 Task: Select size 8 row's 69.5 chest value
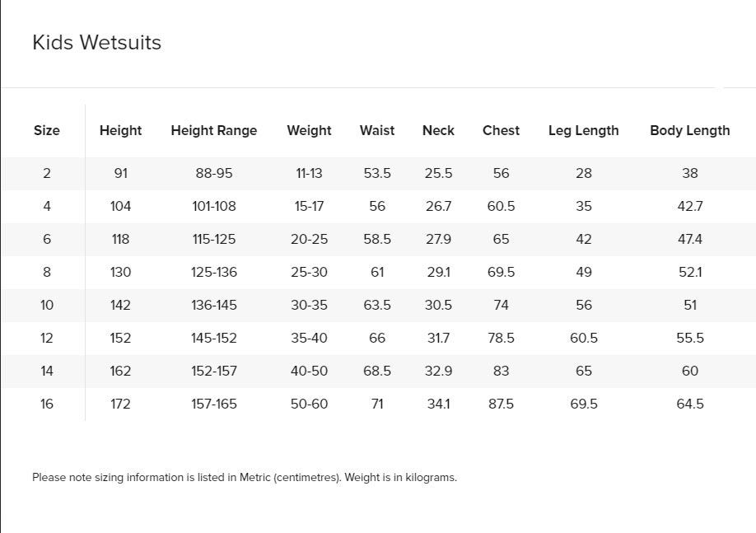[501, 272]
